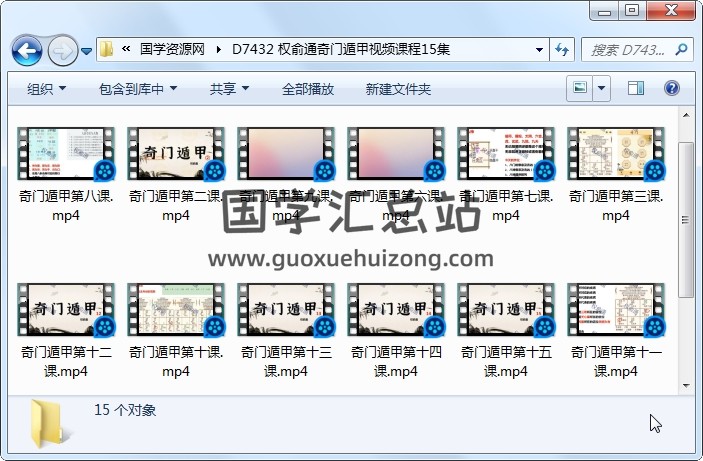Click file name text 奇门遁甲第八课.mp4
The width and height of the screenshot is (703, 461).
pos(66,205)
